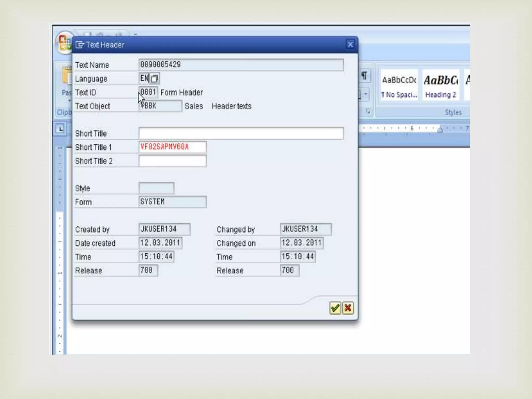The height and width of the screenshot is (399, 532).
Task: Open the Paste dropdown arrow
Action: click(69, 101)
